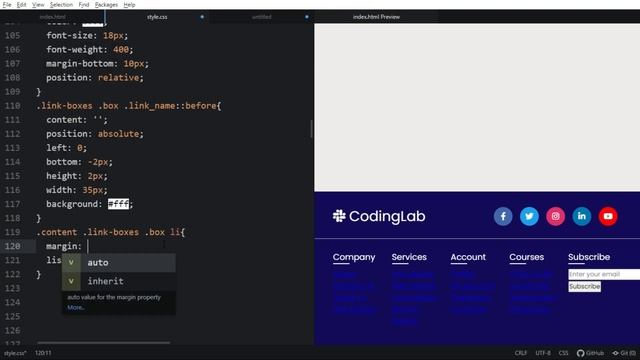
Task: Click the Subscribe column heading
Action: [589, 257]
